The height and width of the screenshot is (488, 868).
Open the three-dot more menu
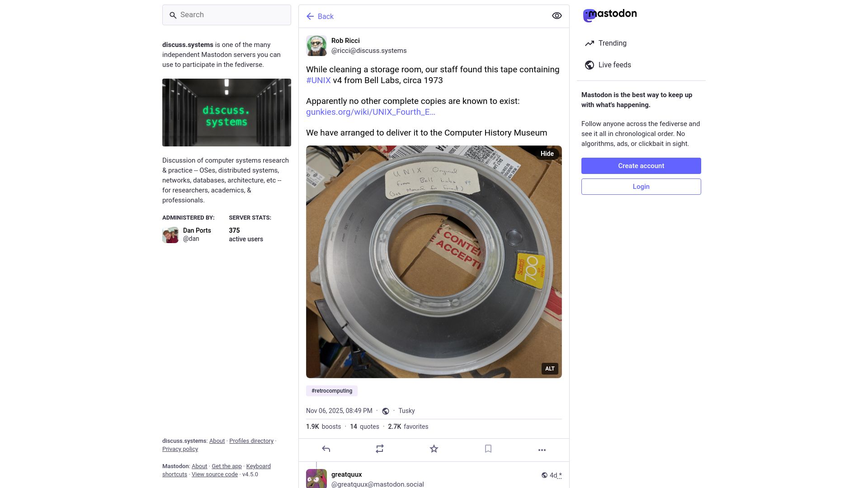point(542,450)
